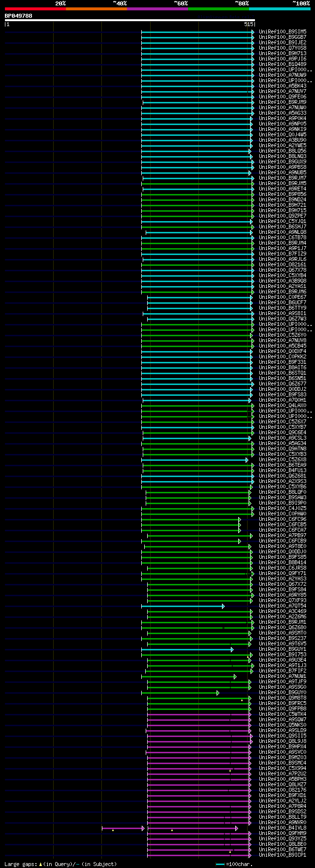Screen dimensions: 315x868
Task: Select hit label UniRef100_A9RET4
Action: tap(283, 189)
